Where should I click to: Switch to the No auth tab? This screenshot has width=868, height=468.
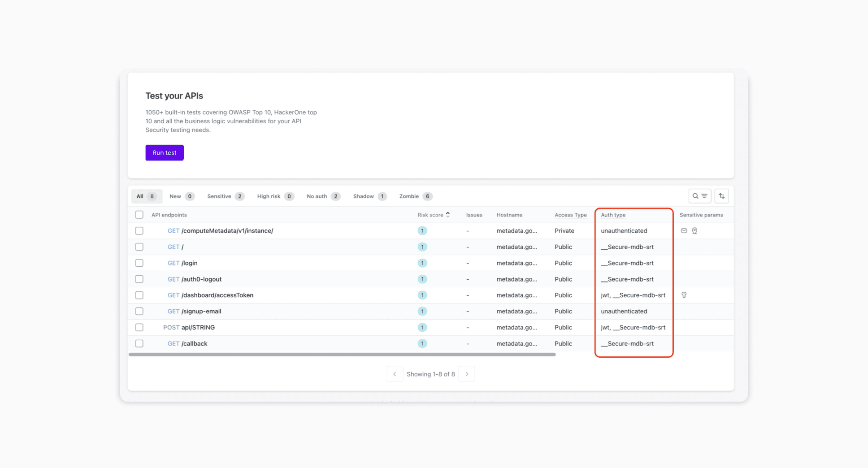point(323,196)
